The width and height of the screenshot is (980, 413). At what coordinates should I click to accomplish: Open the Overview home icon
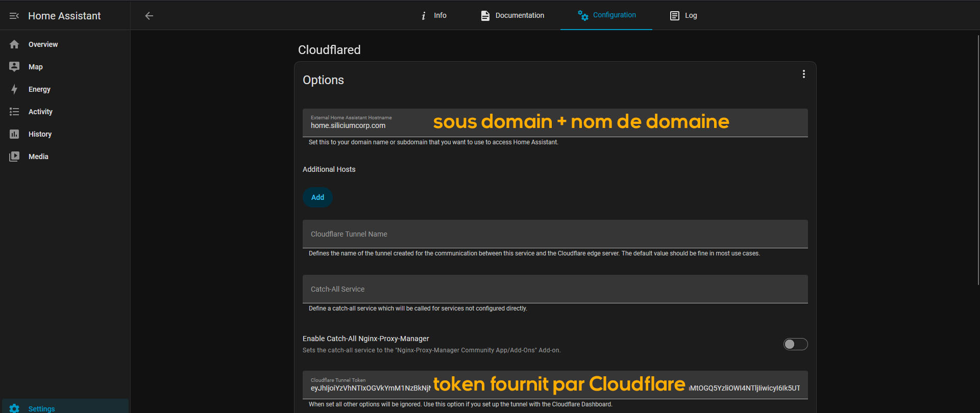[14, 44]
